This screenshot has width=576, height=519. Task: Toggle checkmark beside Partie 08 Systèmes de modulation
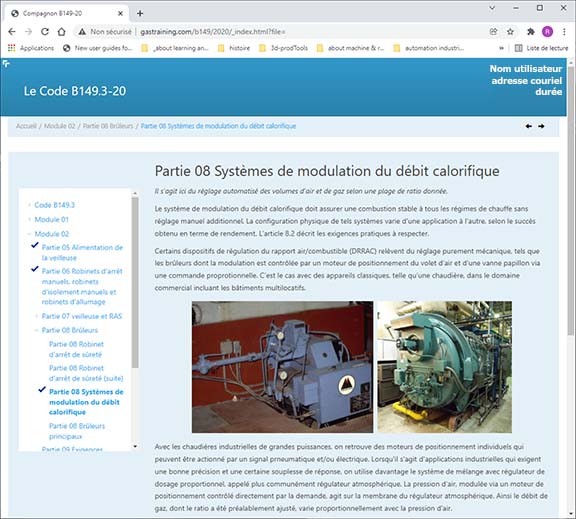[x=42, y=390]
